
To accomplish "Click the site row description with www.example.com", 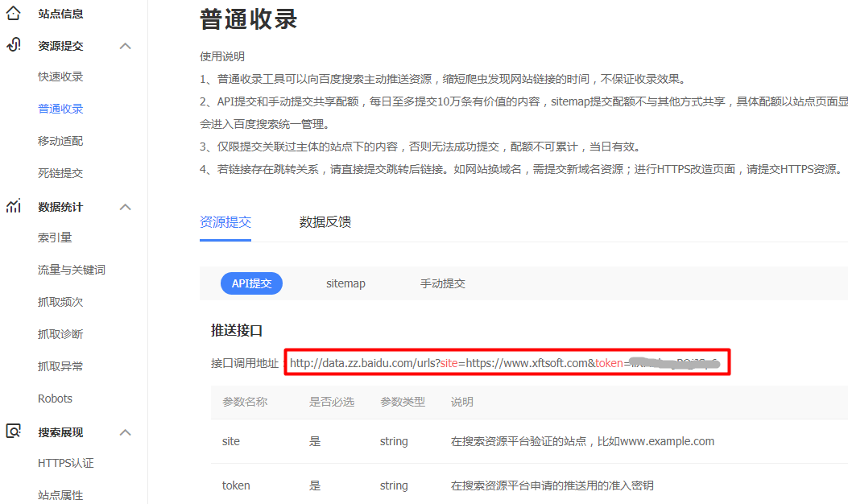I will click(582, 441).
